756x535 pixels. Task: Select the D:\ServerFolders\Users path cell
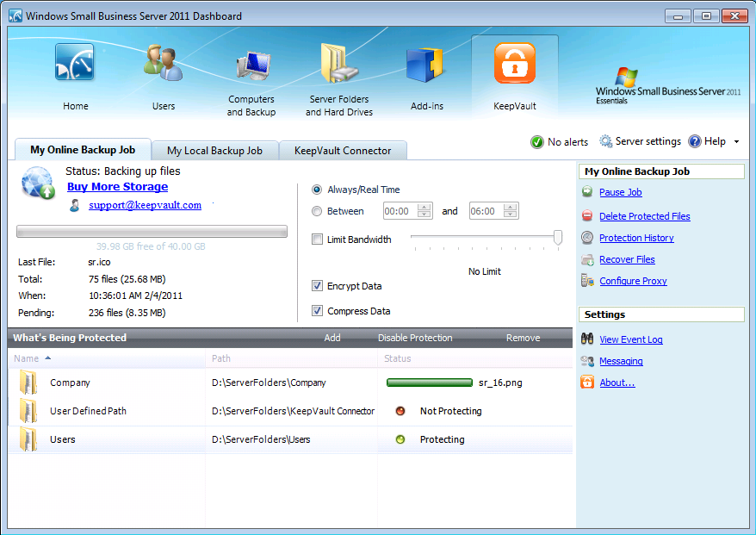(261, 439)
